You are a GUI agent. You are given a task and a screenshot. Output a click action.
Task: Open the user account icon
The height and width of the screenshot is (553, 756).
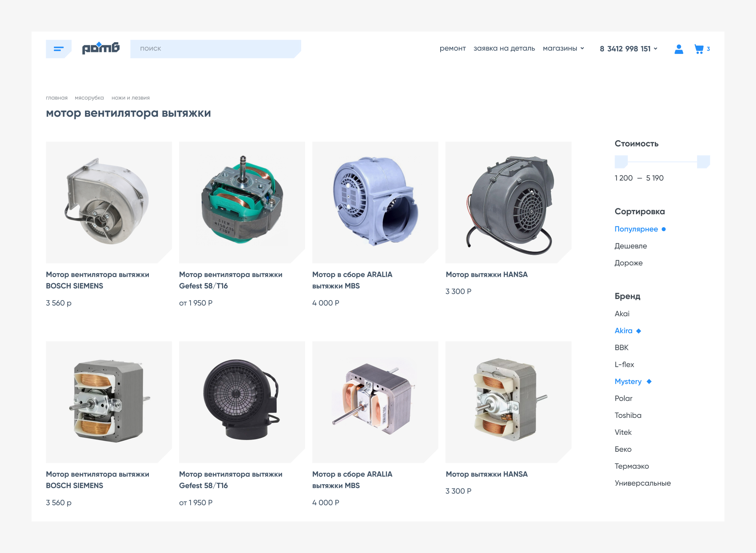[678, 49]
